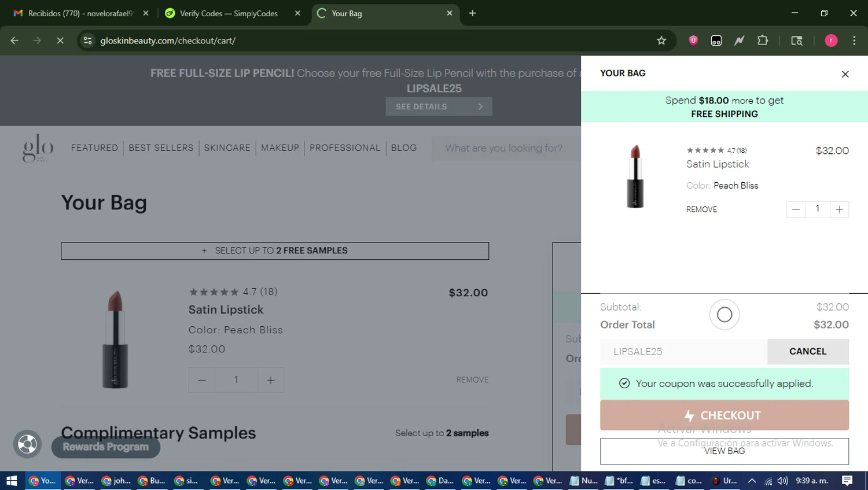This screenshot has width=868, height=490.
Task: Open the 'joh...' Chrome taskbar window
Action: 116,481
